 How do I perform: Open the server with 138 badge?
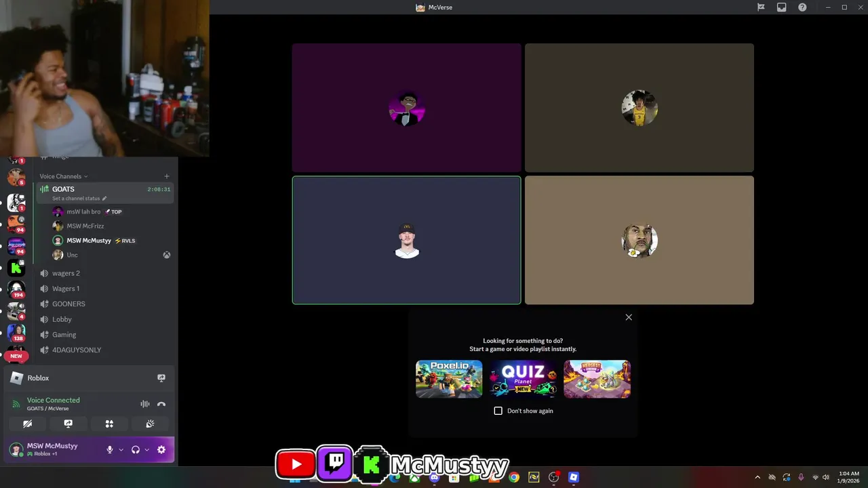tap(16, 333)
